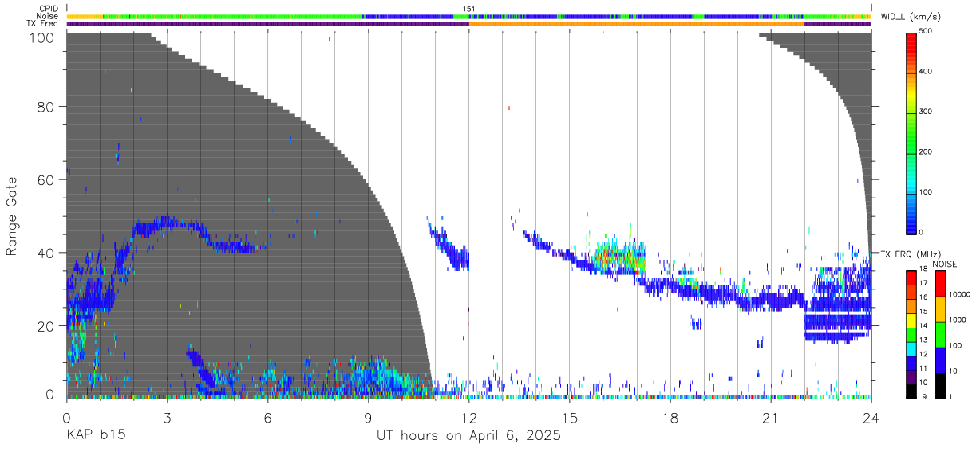The height and width of the screenshot is (452, 980).
Task: Click the green 100–1000 NOISE scale segment
Action: [x=939, y=335]
